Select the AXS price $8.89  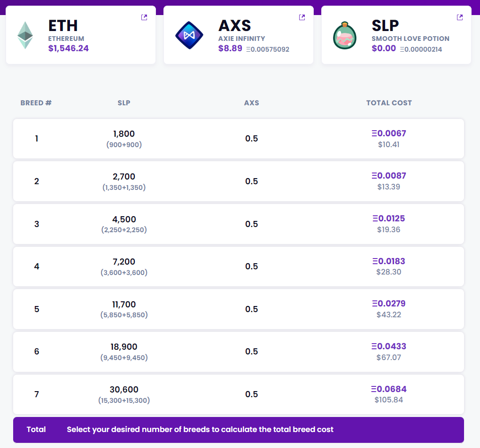click(230, 48)
